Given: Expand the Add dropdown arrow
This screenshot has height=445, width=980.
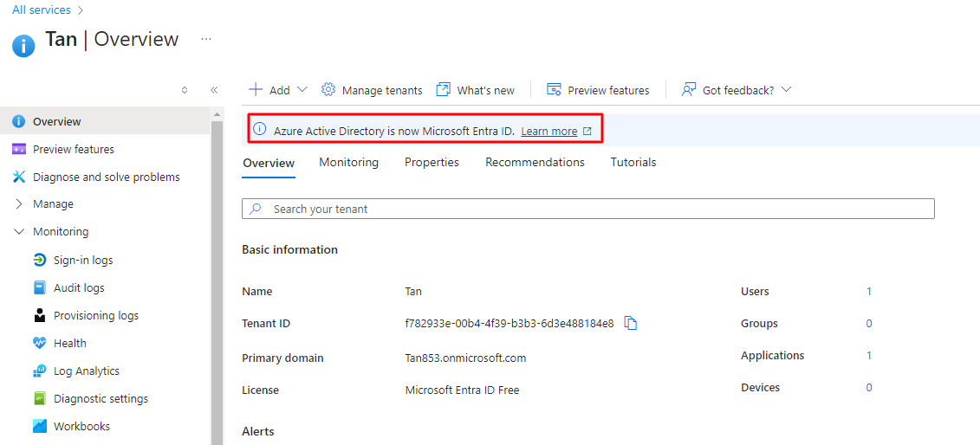Looking at the screenshot, I should tap(302, 89).
